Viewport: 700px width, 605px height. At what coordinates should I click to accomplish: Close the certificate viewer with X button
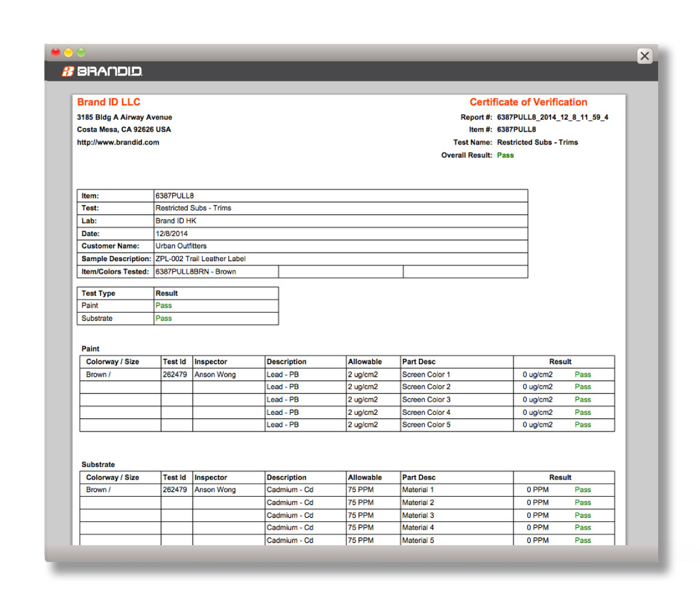pos(644,56)
